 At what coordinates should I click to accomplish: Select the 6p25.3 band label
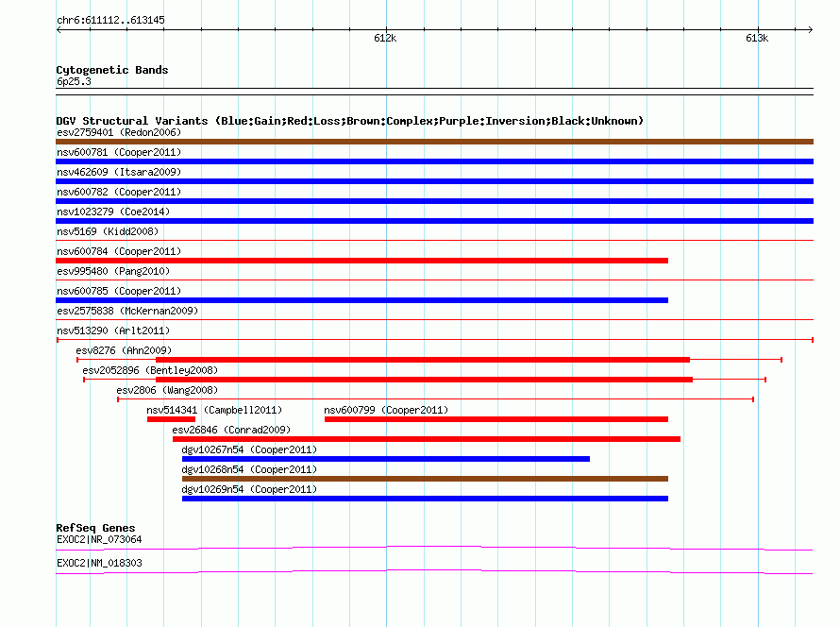click(x=74, y=81)
